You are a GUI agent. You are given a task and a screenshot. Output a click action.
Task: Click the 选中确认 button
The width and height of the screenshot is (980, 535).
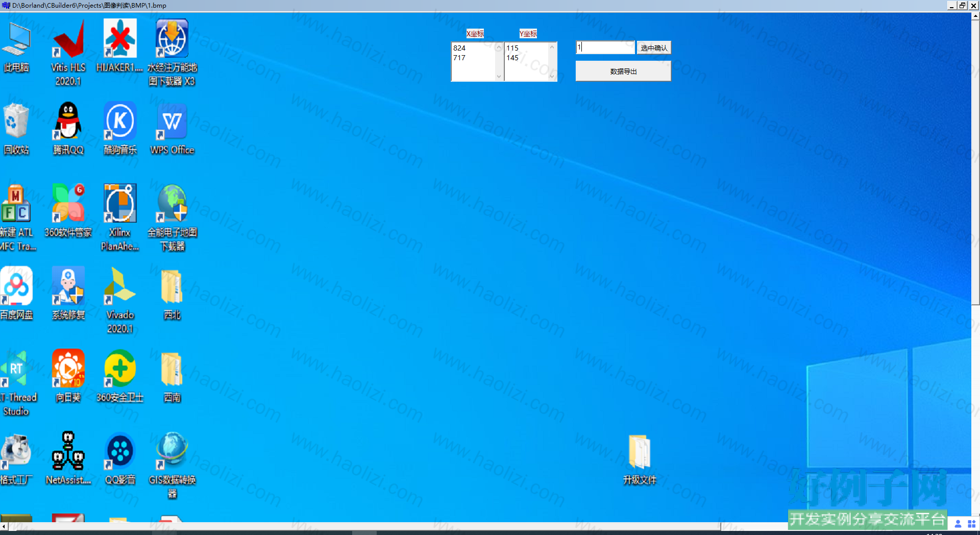(x=654, y=47)
